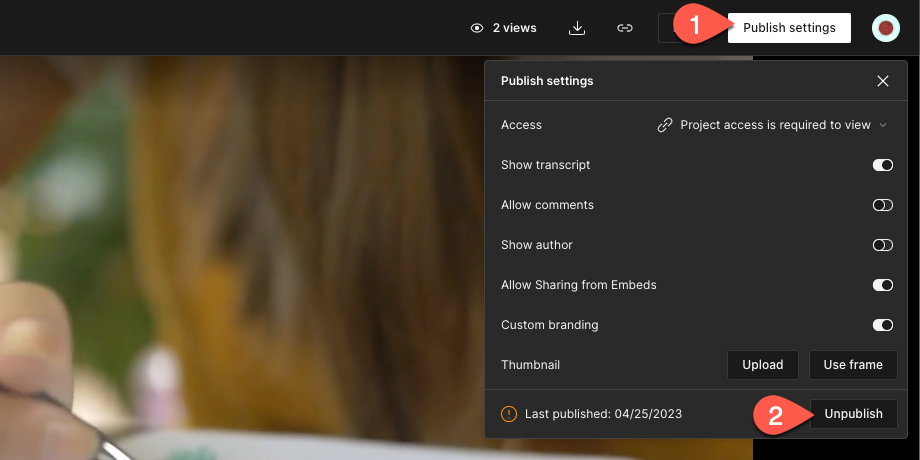Close the Publish settings panel
Viewport: 920px width, 460px height.
[882, 81]
